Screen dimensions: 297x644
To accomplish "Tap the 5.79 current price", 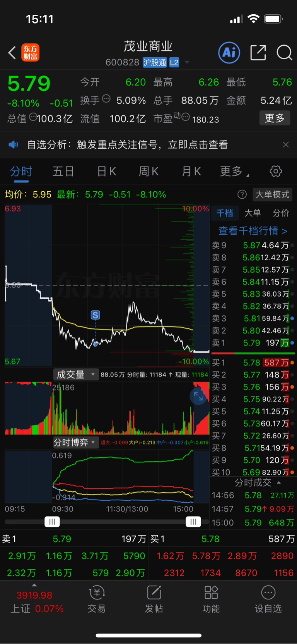I will click(x=29, y=84).
